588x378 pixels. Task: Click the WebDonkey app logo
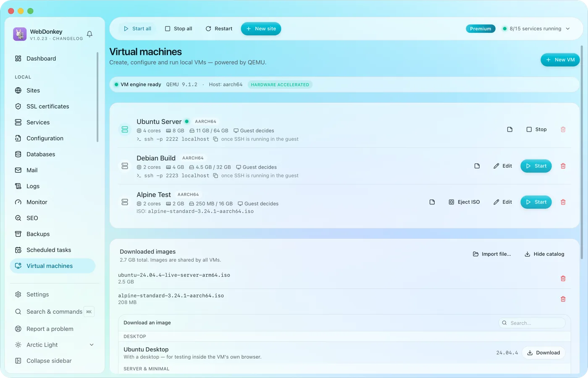point(20,34)
